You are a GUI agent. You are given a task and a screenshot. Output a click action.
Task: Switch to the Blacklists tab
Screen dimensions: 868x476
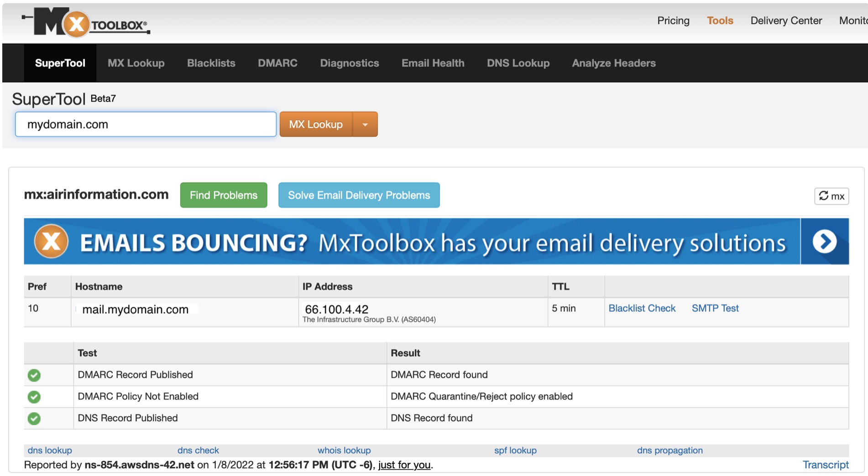pos(211,63)
